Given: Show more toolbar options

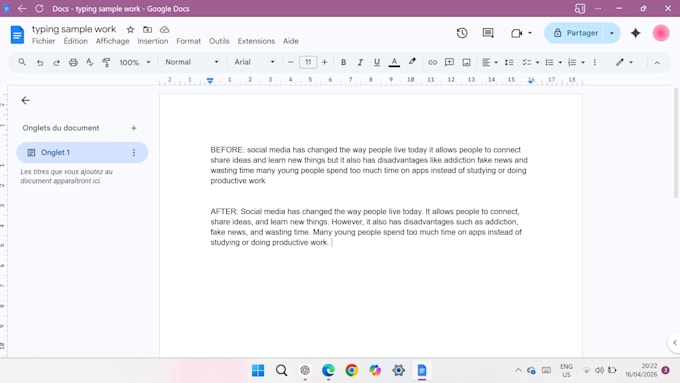Looking at the screenshot, I should point(595,62).
